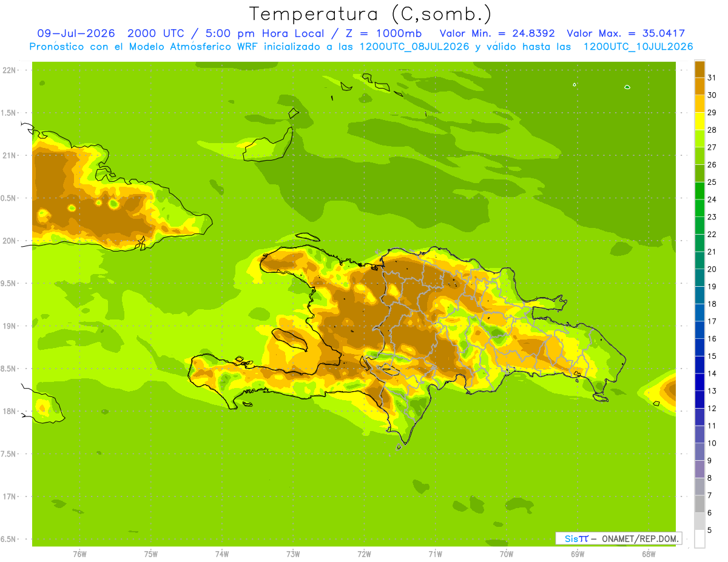Click legend value 14

click(712, 373)
